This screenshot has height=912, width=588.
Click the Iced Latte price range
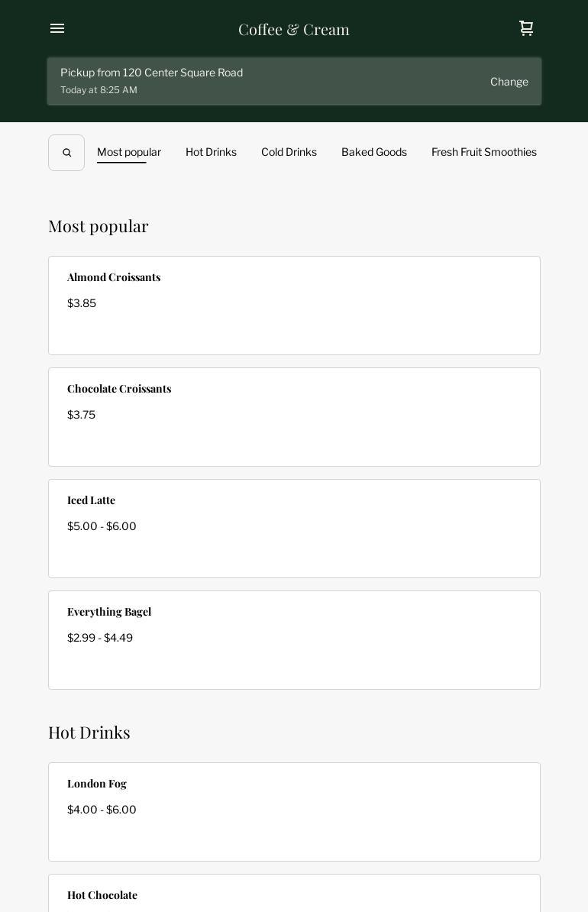(x=102, y=526)
